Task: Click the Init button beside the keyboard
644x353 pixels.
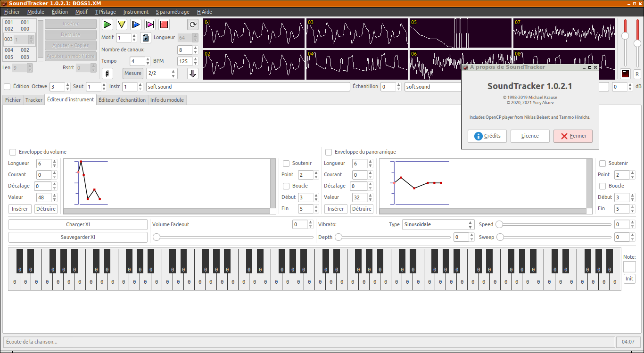Action: coord(629,279)
